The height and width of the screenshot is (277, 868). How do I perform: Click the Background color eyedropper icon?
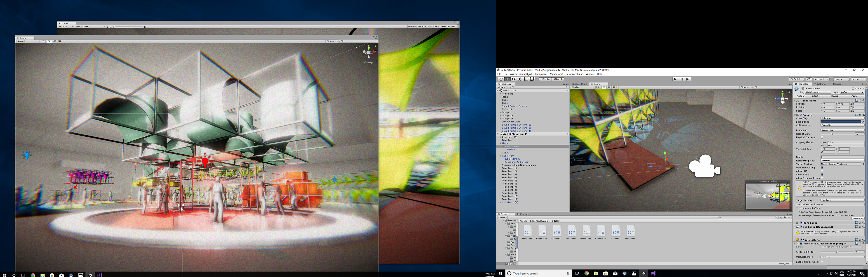[863, 122]
